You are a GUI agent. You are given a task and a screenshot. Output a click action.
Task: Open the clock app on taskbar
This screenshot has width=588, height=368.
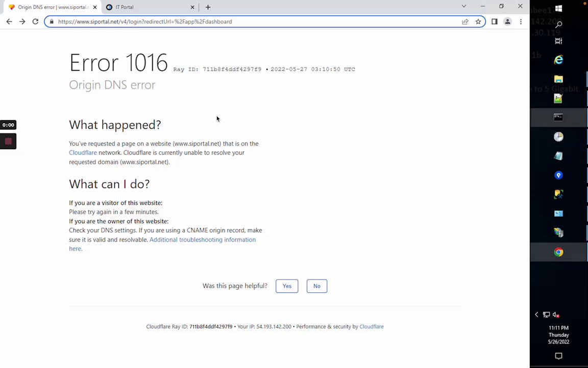[558, 136]
